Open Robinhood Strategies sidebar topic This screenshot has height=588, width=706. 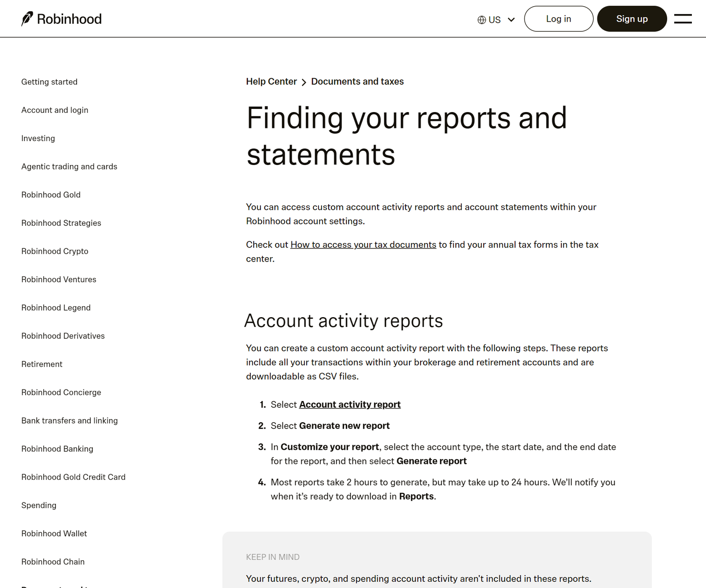(61, 223)
